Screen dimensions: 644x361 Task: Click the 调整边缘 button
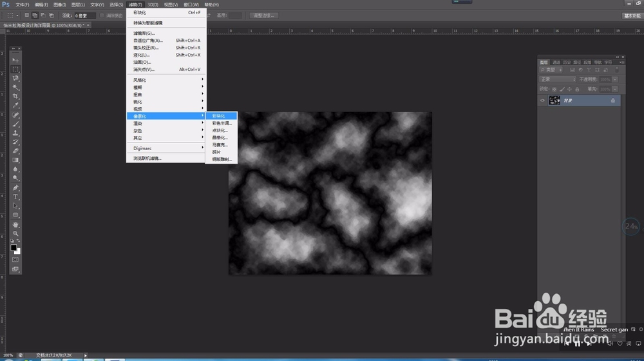[x=263, y=15]
